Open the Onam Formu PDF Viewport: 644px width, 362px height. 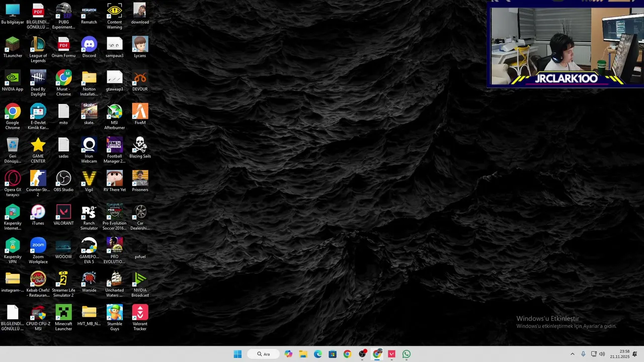63,47
